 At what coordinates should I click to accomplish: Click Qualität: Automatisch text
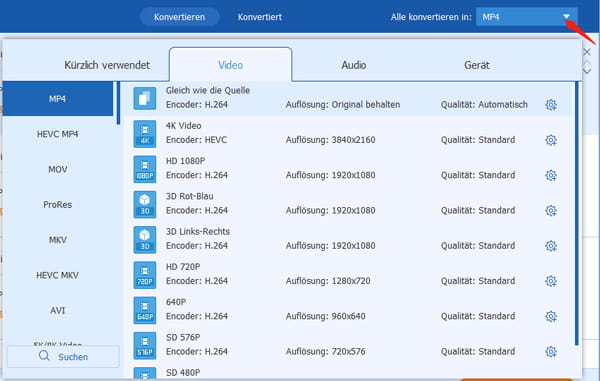pos(484,105)
